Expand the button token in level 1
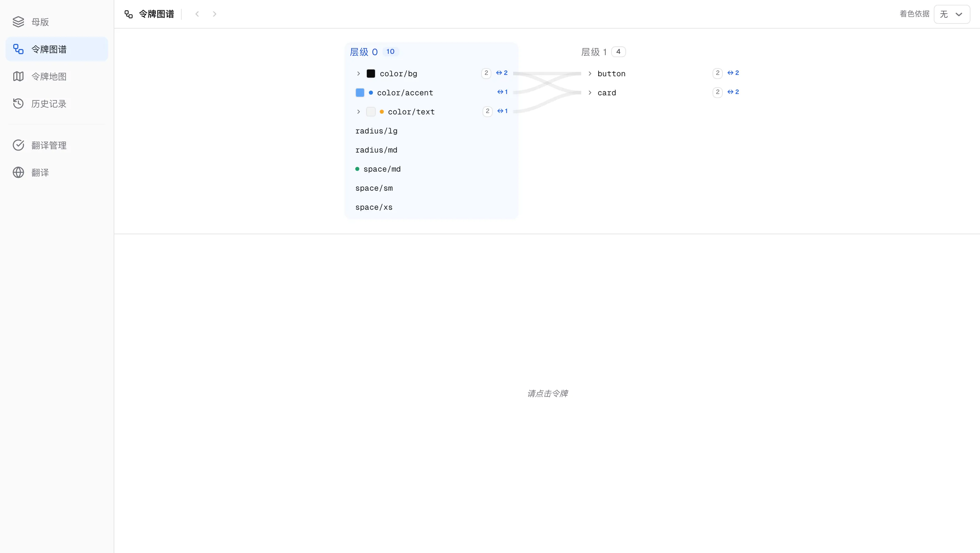The image size is (980, 553). 590,74
